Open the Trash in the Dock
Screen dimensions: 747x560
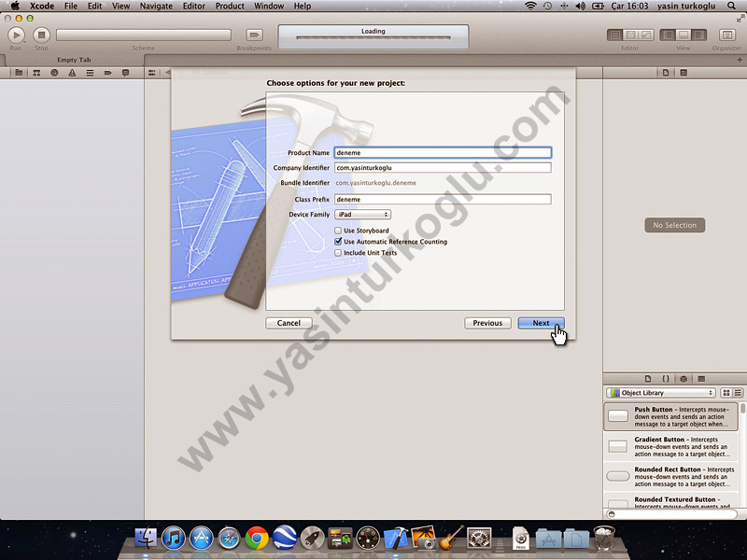pos(604,539)
